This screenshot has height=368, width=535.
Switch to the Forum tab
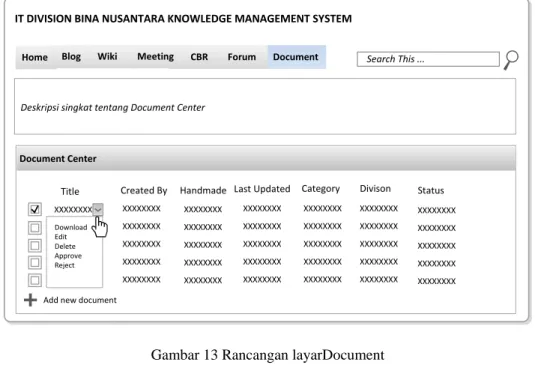[x=242, y=57]
